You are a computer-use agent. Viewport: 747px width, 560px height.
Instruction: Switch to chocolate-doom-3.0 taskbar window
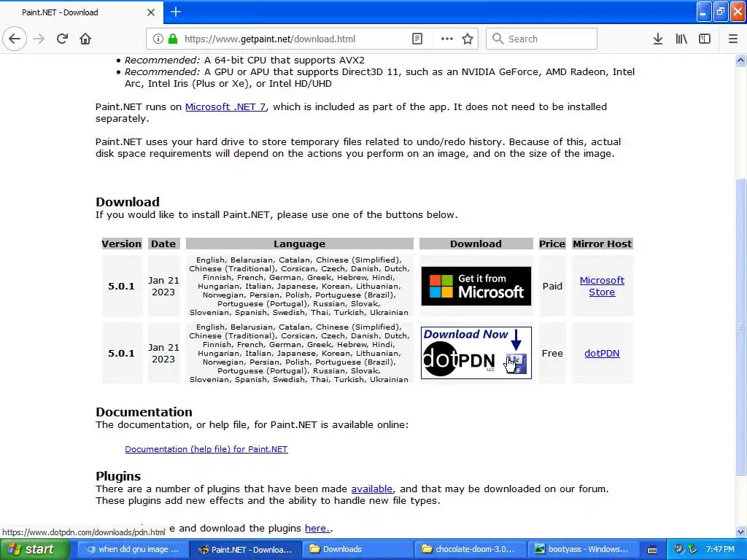pyautogui.click(x=471, y=549)
